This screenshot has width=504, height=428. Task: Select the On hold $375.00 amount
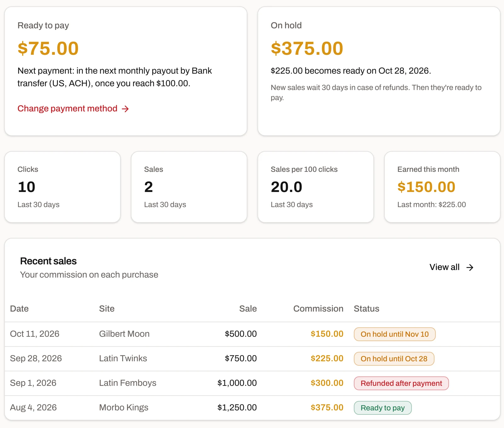coord(307,48)
